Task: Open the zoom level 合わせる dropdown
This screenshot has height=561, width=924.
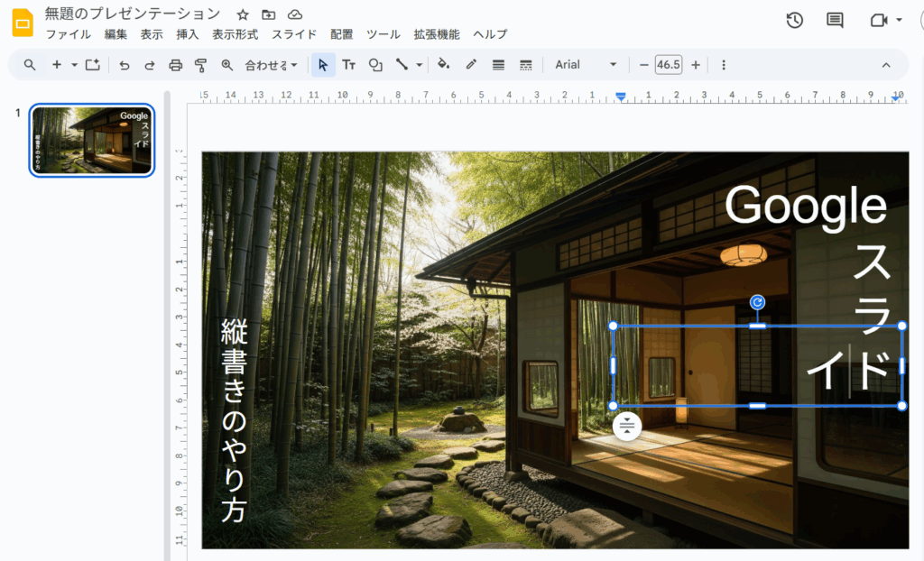Action: coord(271,65)
